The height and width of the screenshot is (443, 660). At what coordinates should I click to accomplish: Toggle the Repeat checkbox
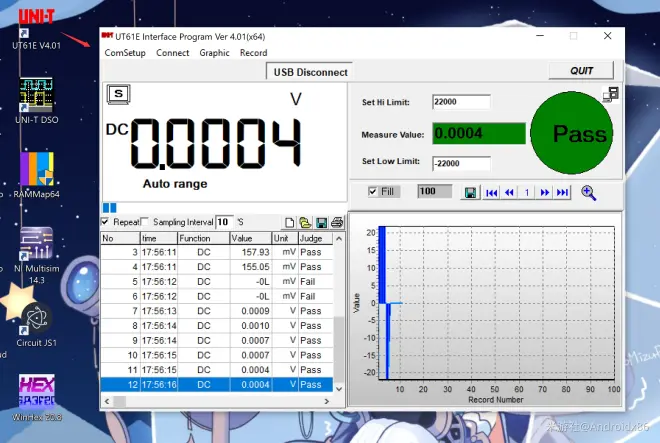pos(107,222)
